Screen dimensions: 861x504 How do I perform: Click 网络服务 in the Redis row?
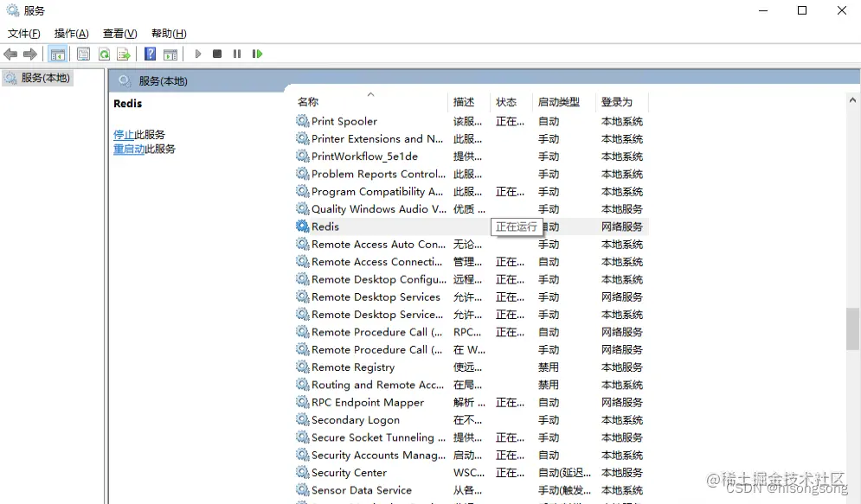(621, 226)
